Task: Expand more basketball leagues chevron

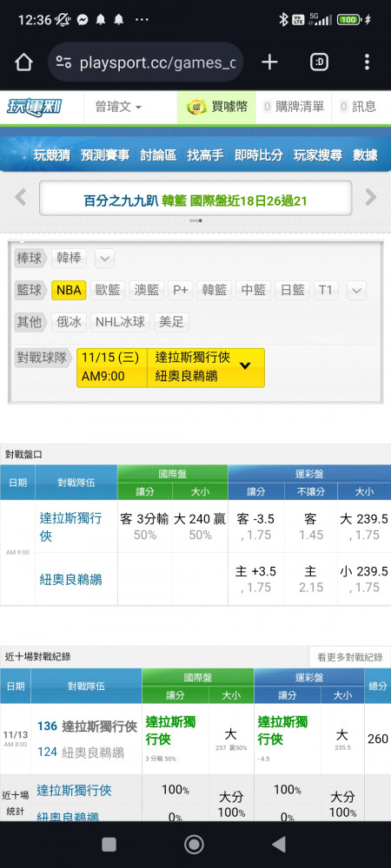Action: [x=356, y=290]
